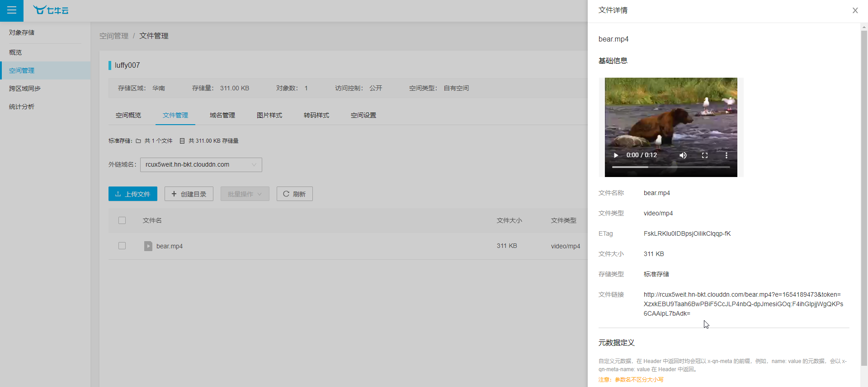Open 跨区域同步 in the sidebar
868x387 pixels.
tap(45, 89)
